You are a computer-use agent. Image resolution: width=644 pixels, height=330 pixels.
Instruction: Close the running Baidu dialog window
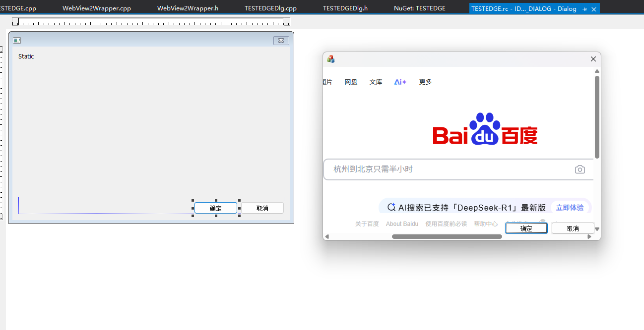tap(593, 59)
